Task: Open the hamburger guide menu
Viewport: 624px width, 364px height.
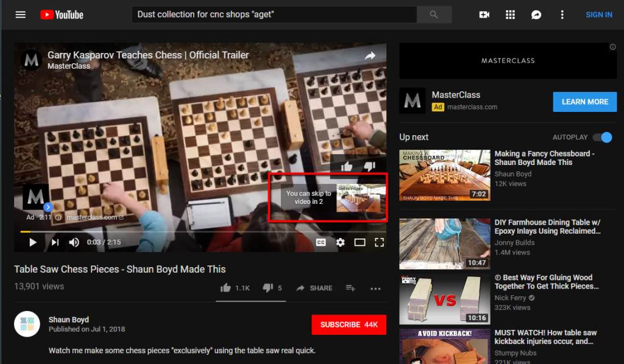Action: click(x=20, y=15)
